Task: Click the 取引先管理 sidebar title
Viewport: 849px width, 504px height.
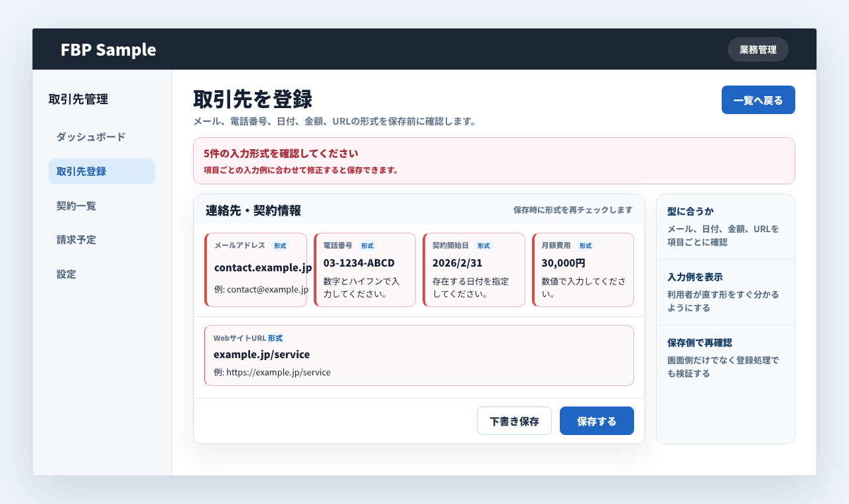Action: [x=78, y=99]
